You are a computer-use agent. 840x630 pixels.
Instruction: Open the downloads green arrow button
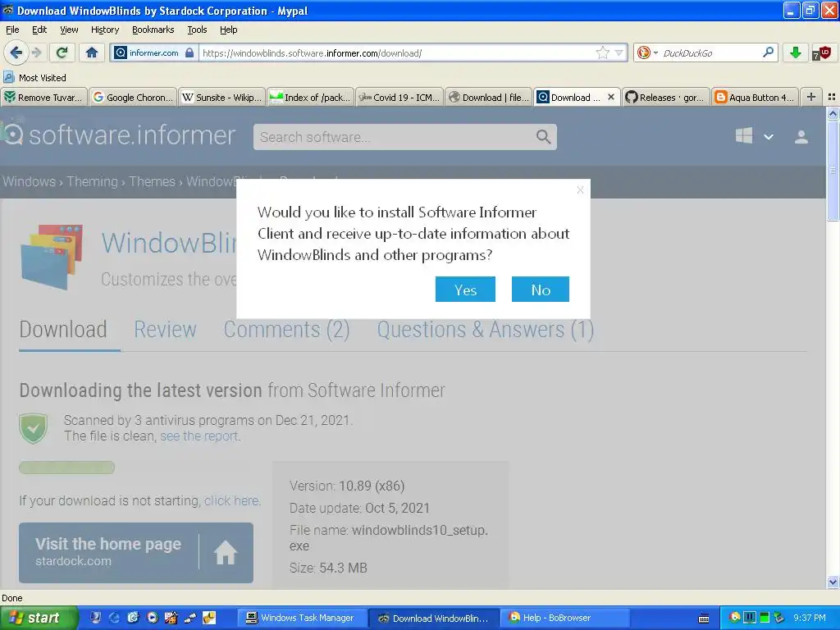coord(796,52)
